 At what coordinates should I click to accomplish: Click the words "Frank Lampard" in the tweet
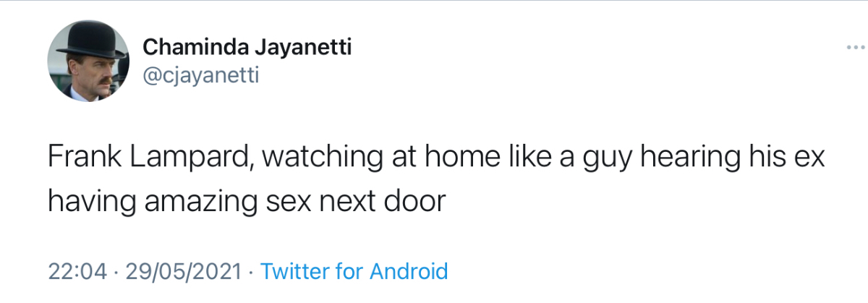click(x=150, y=159)
